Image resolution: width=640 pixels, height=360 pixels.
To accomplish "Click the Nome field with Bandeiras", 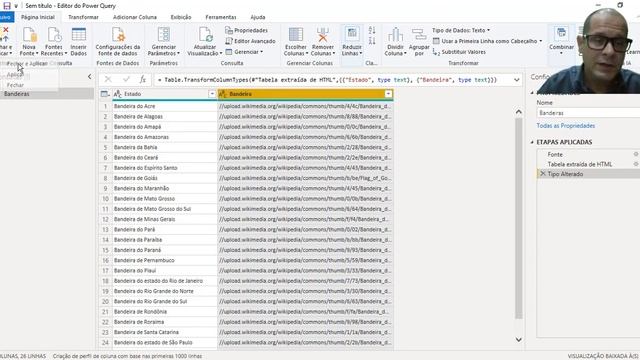I will coord(588,113).
